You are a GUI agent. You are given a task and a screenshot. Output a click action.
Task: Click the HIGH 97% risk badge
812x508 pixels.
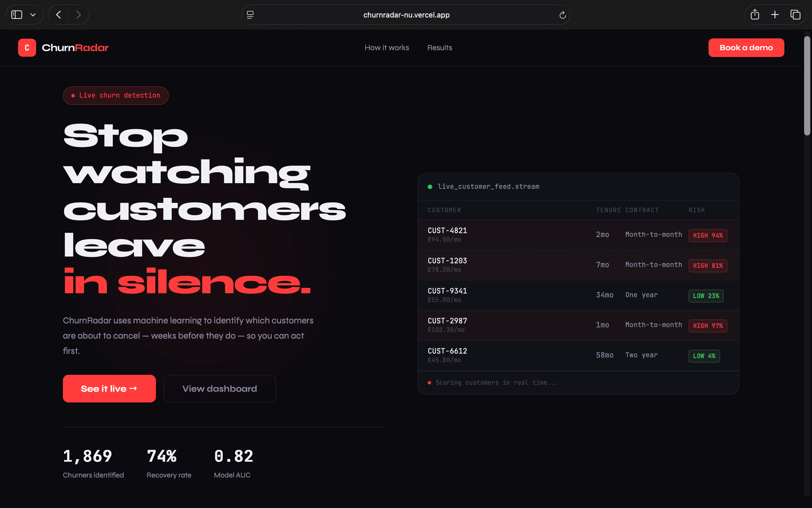708,326
